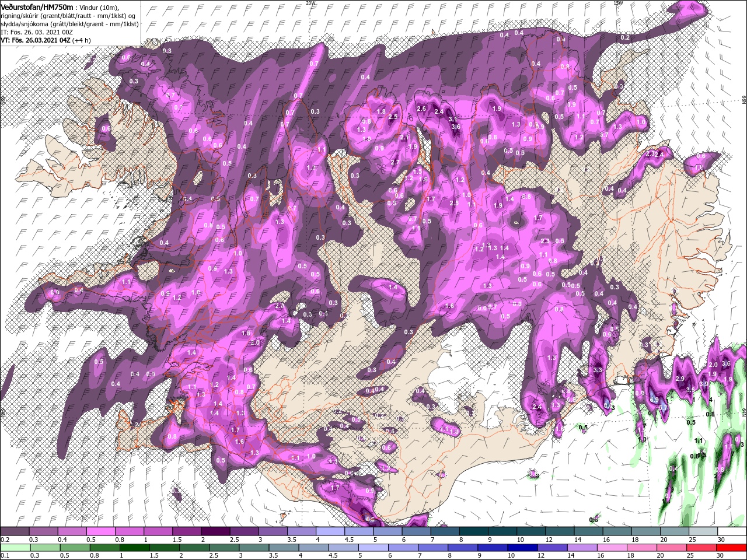This screenshot has width=747, height=560.
Task: Click the 2.9 precipitation value on the map
Action: pyautogui.click(x=680, y=379)
